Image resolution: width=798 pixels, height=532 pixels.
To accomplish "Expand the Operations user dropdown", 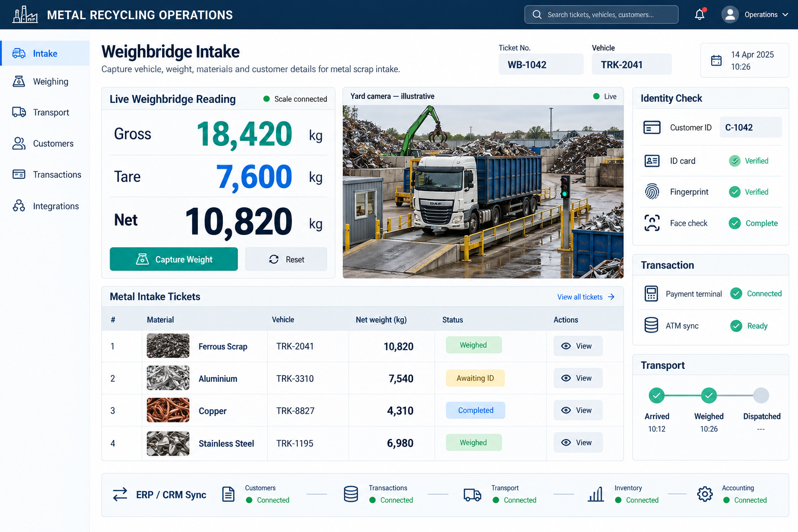I will click(766, 15).
